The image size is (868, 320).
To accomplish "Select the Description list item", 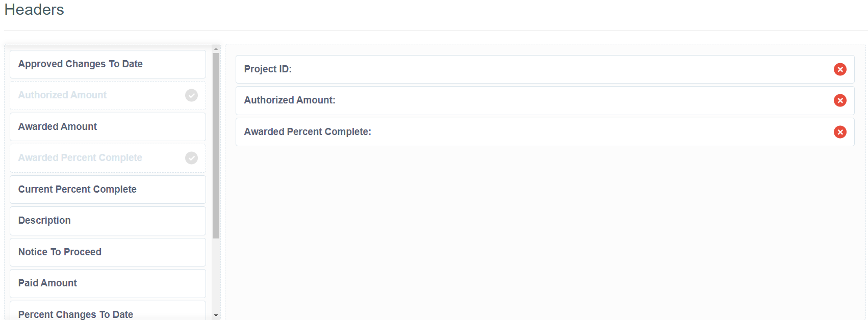I will [x=108, y=221].
